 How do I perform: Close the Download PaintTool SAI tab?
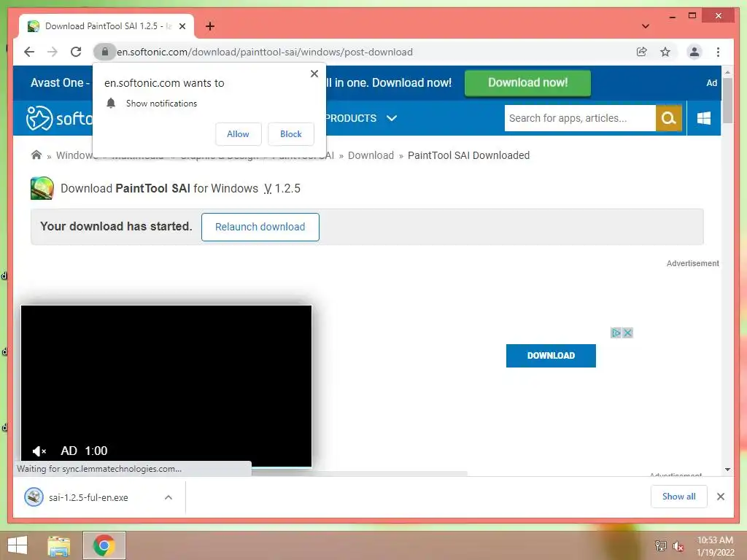[x=182, y=26]
